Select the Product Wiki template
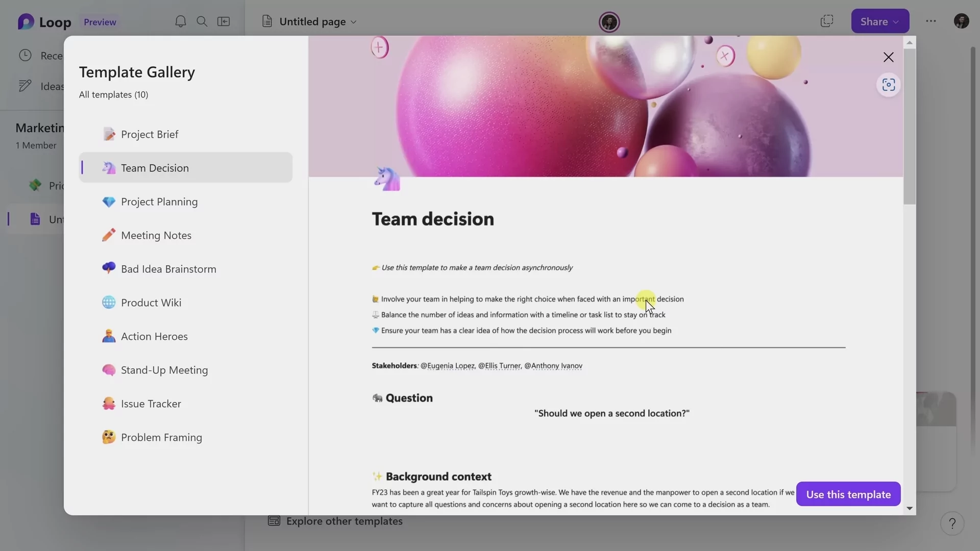 point(186,303)
